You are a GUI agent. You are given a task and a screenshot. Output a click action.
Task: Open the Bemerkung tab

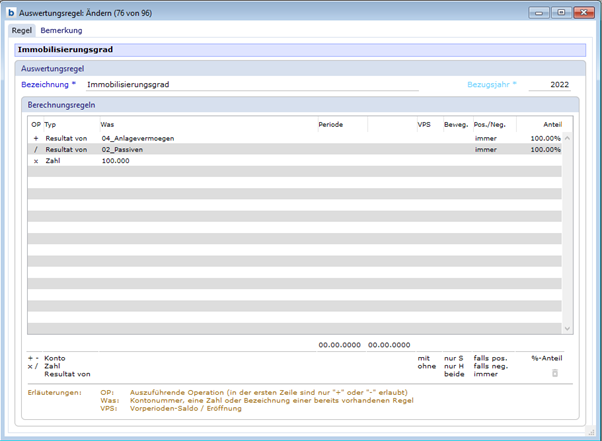[61, 31]
